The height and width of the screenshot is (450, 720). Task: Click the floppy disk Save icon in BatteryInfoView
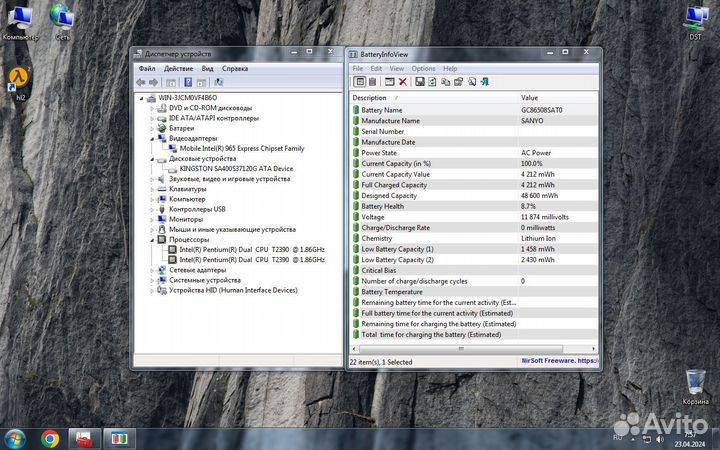[419, 82]
